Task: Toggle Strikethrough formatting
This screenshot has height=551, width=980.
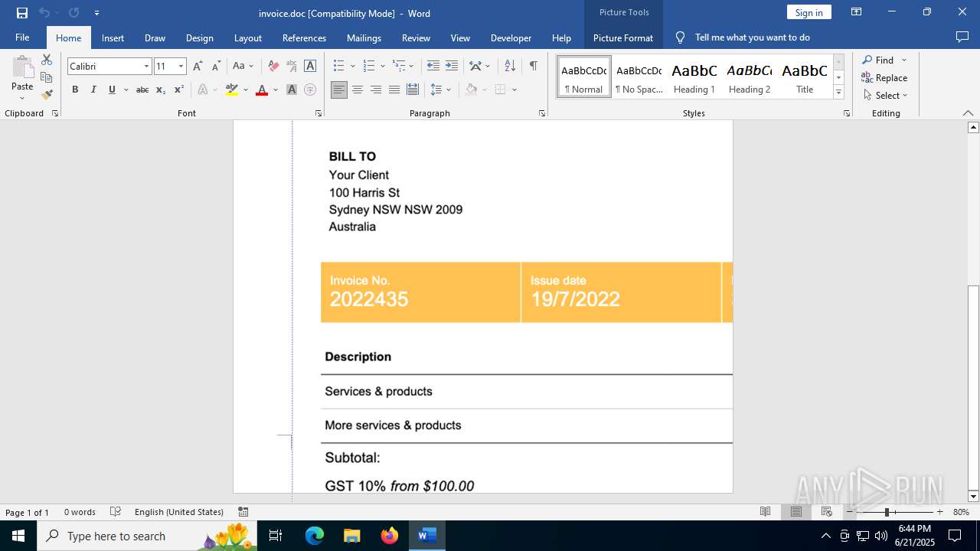Action: (x=142, y=90)
